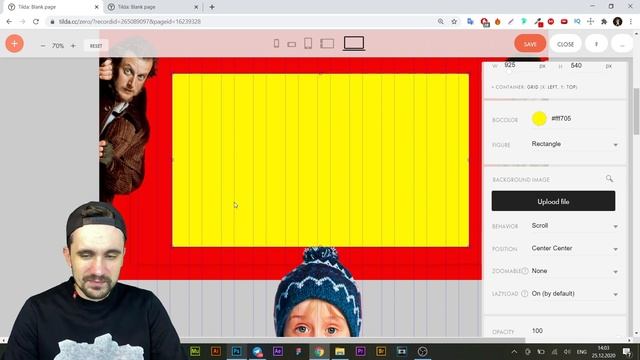Viewport: 640px width, 360px height.
Task: Select the desktop screen preview icon
Action: click(x=354, y=43)
